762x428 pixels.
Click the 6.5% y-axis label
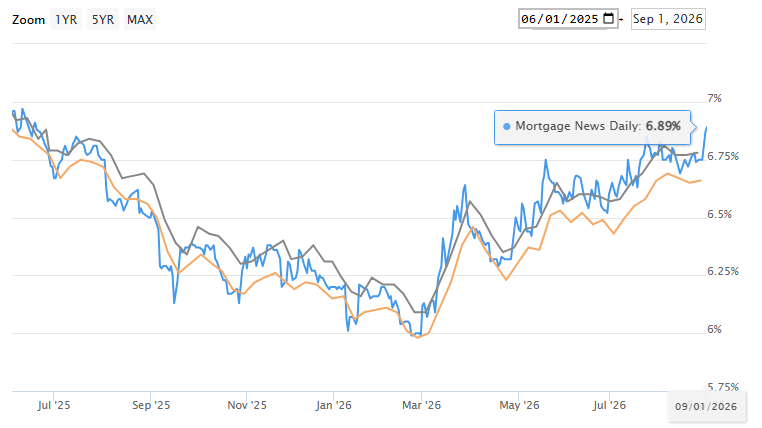[x=719, y=214]
